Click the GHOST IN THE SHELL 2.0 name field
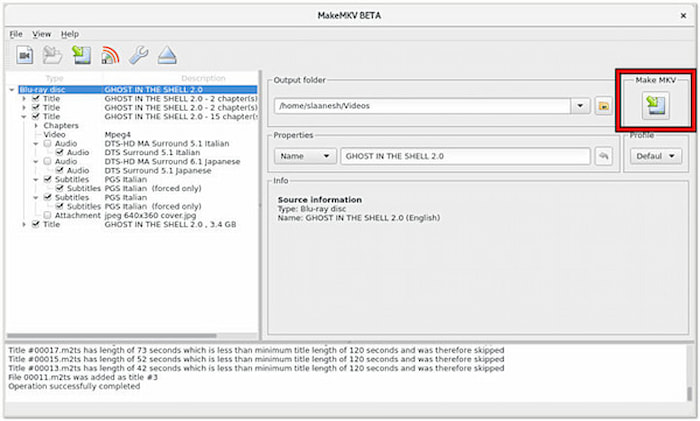 (x=465, y=156)
